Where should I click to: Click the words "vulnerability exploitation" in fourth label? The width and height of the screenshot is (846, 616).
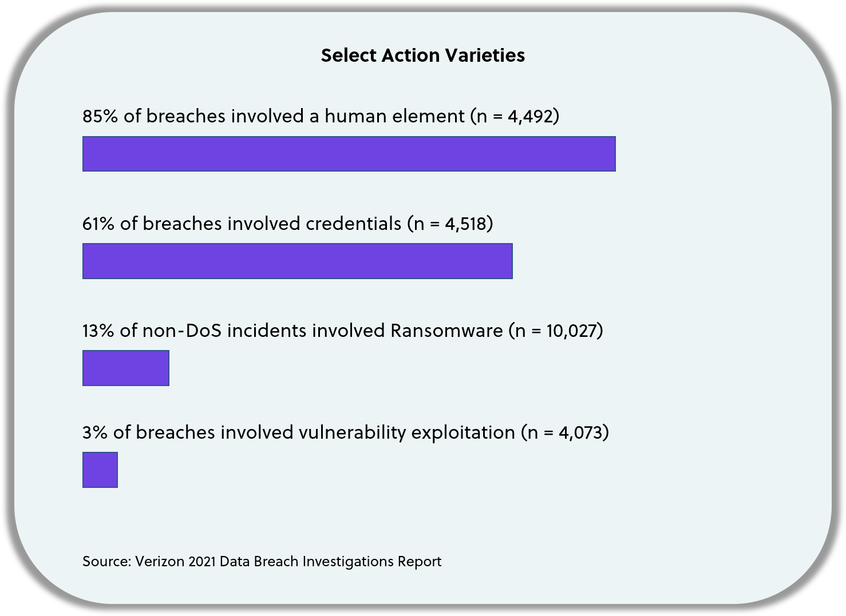tap(407, 432)
